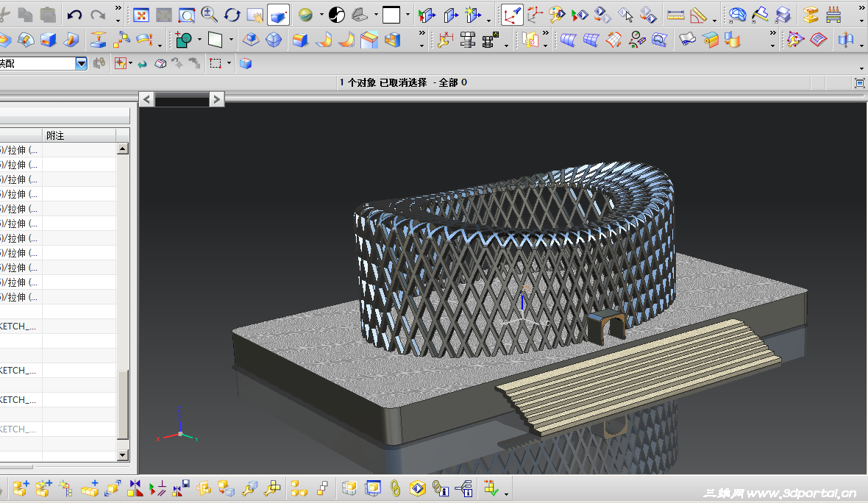Click the Datum plane icon

click(x=215, y=40)
